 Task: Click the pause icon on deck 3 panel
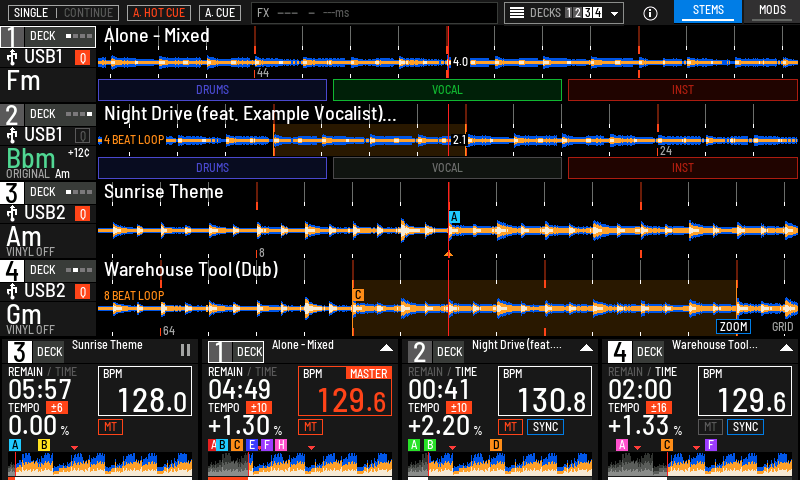[x=185, y=350]
